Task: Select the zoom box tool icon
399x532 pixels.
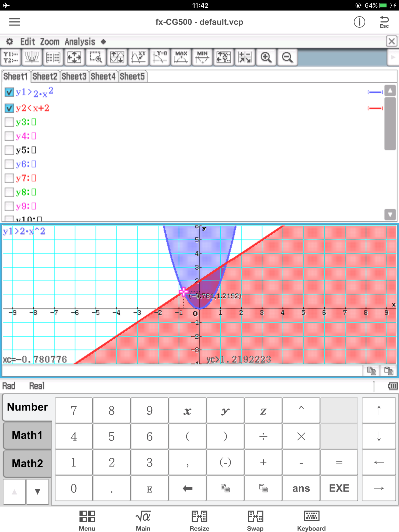Action: (96, 57)
